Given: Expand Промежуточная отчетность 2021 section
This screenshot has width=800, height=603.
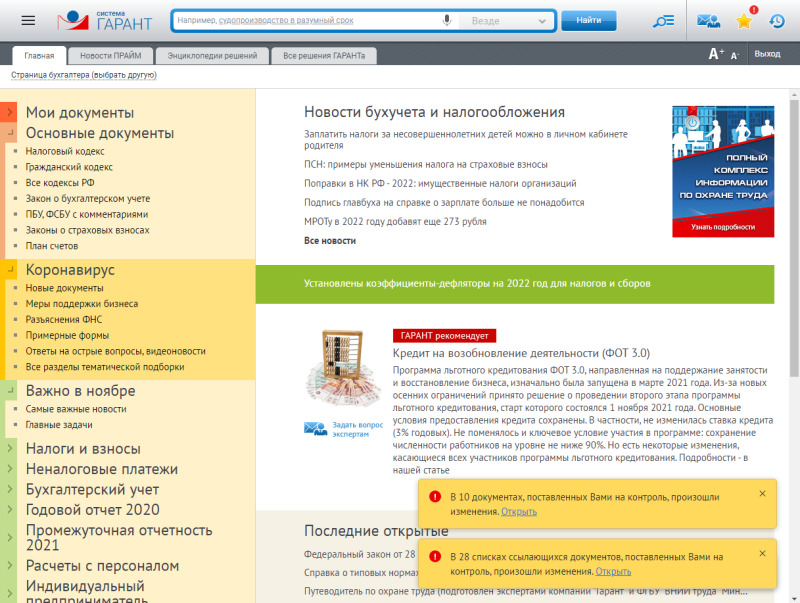Looking at the screenshot, I should click(x=9, y=537).
